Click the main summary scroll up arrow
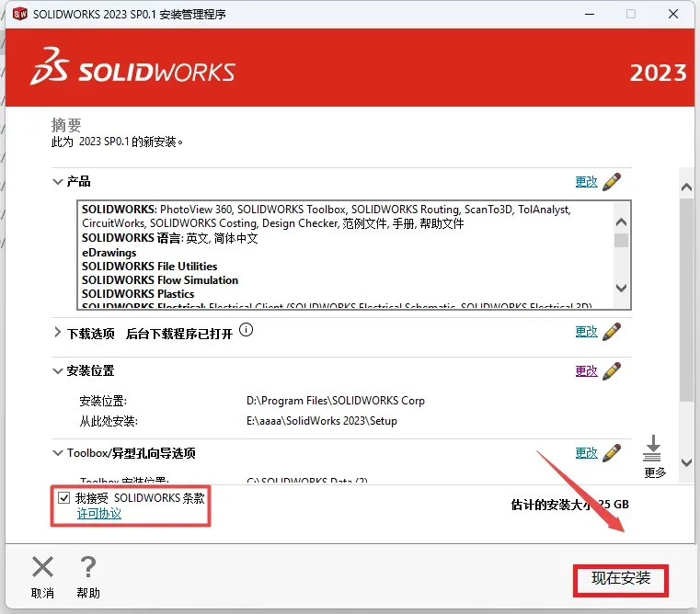The height and width of the screenshot is (614, 700). pos(686,188)
